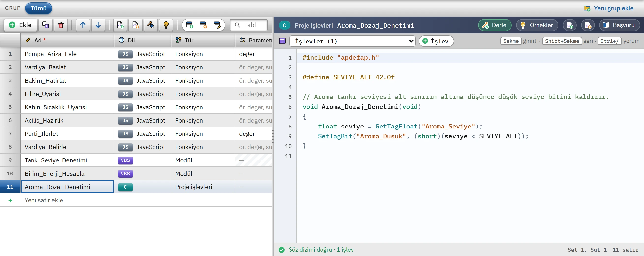Click Yeni satır ekle to add a row
Screen dimensions: 644x256
pos(44,200)
